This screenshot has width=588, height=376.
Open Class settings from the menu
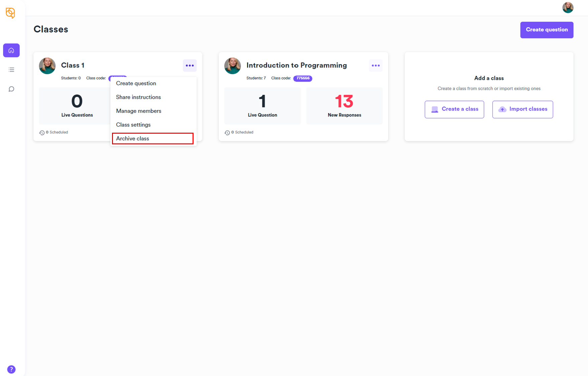click(x=133, y=125)
